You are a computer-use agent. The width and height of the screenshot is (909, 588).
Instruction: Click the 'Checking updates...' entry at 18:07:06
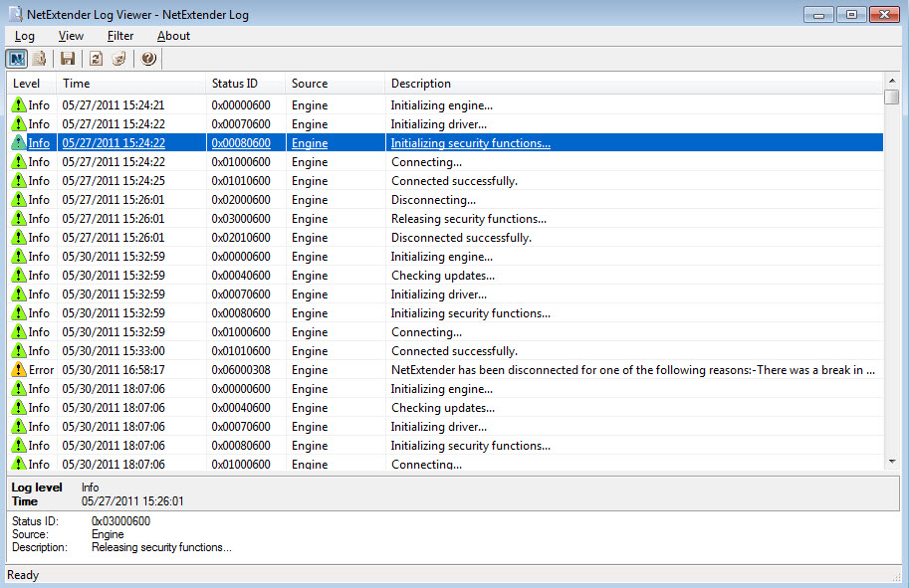(x=443, y=407)
